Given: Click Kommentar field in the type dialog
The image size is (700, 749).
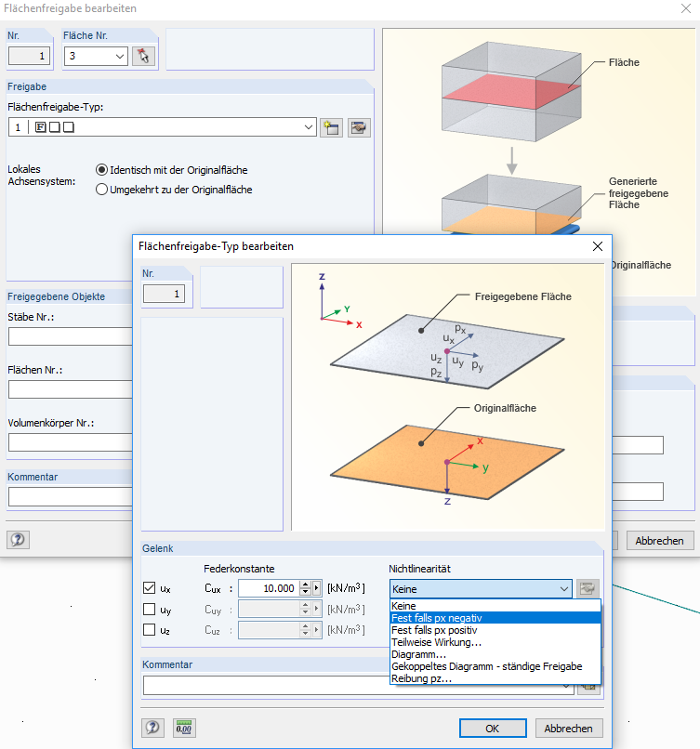Looking at the screenshot, I should click(x=358, y=686).
